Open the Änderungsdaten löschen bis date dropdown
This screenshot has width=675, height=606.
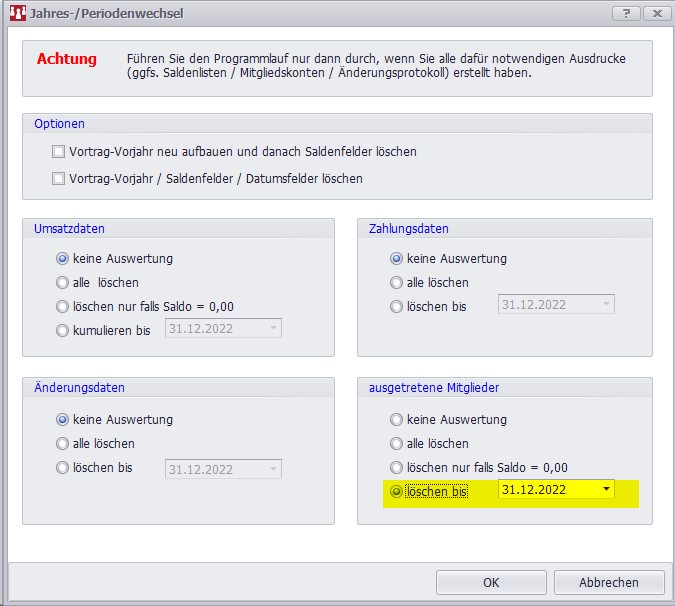point(273,469)
